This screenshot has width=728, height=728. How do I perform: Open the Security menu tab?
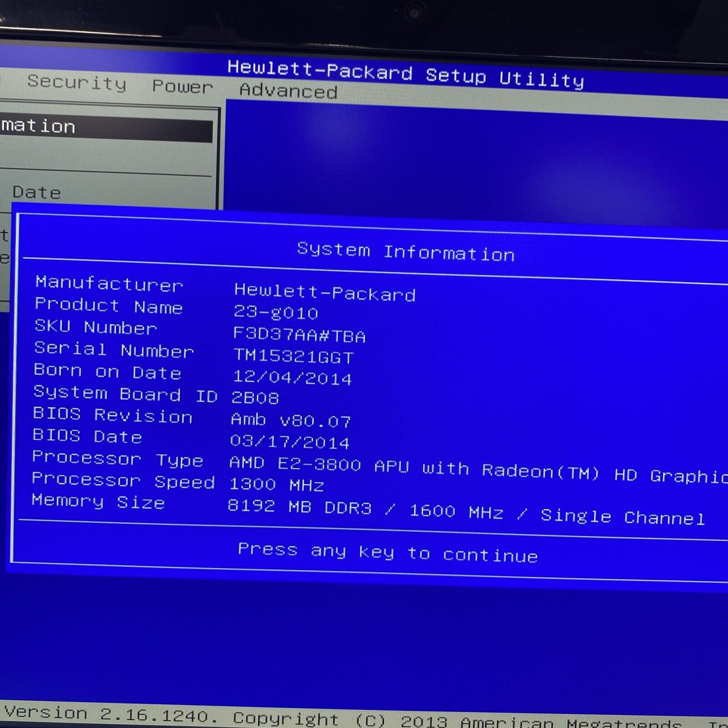(76, 83)
